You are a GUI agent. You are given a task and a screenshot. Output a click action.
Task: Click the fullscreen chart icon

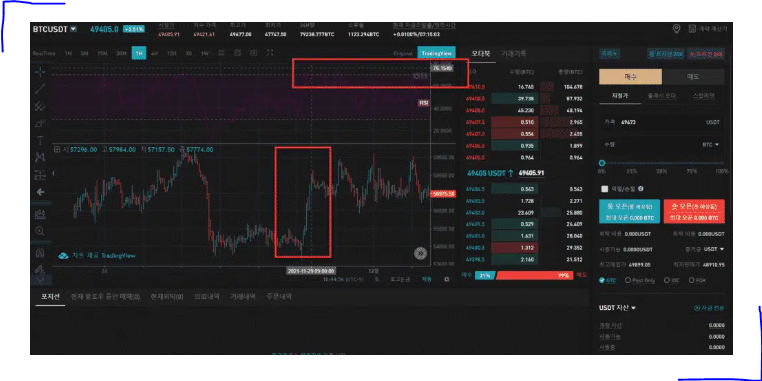click(x=271, y=53)
